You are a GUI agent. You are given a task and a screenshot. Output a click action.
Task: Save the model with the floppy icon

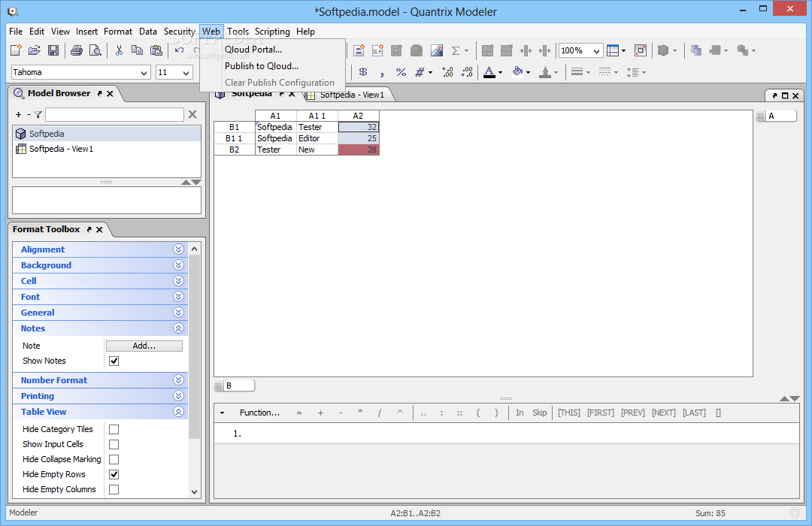click(53, 50)
